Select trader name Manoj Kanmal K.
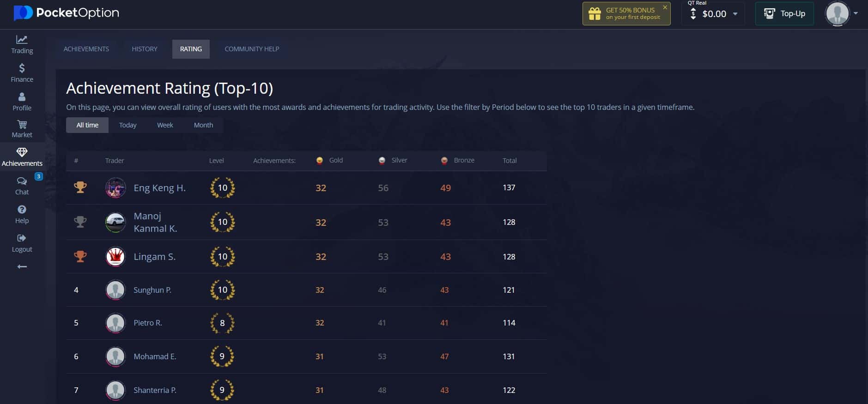This screenshot has height=404, width=868. 155,222
